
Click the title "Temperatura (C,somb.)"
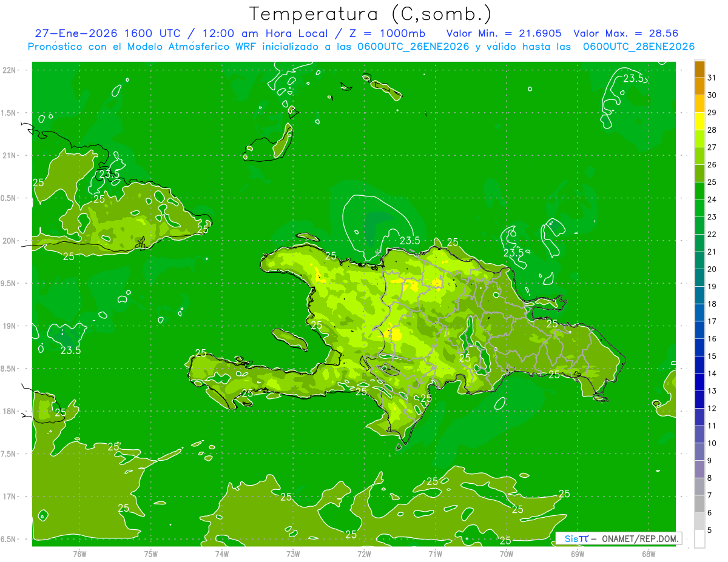coord(370,14)
